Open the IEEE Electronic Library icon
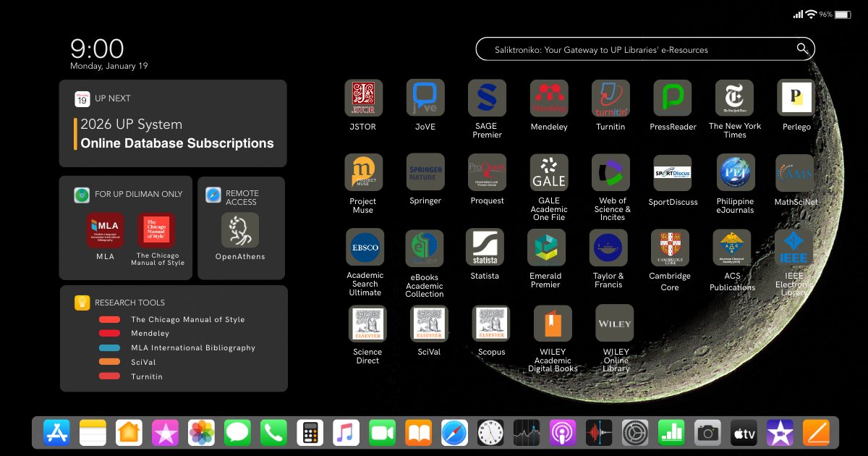 click(793, 248)
